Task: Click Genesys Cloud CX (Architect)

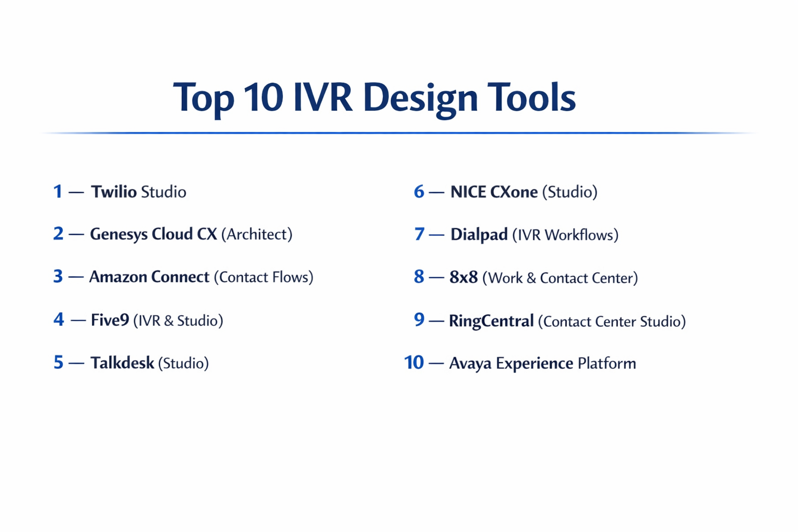Action: coord(191,234)
